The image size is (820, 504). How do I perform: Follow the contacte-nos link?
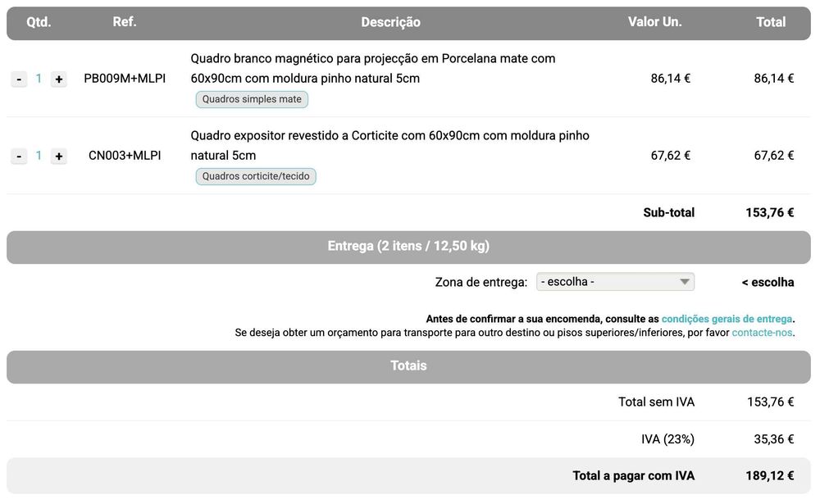762,333
